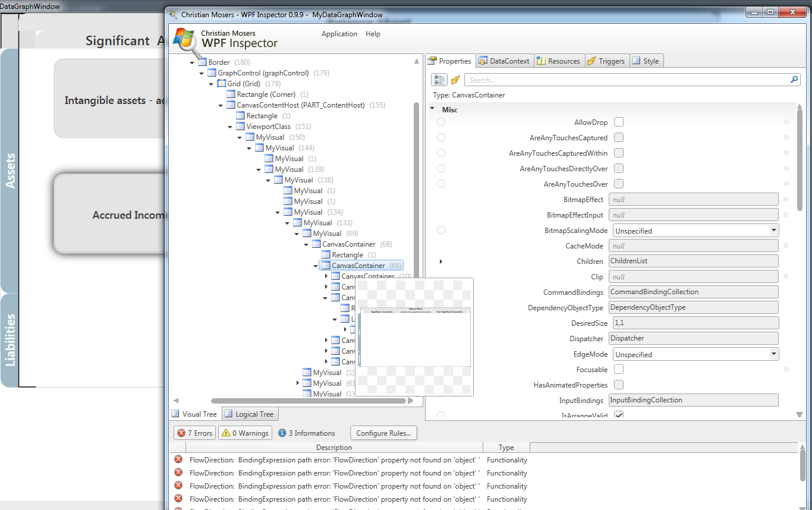Image resolution: width=812 pixels, height=510 pixels.
Task: Click the Type column header
Action: point(506,448)
